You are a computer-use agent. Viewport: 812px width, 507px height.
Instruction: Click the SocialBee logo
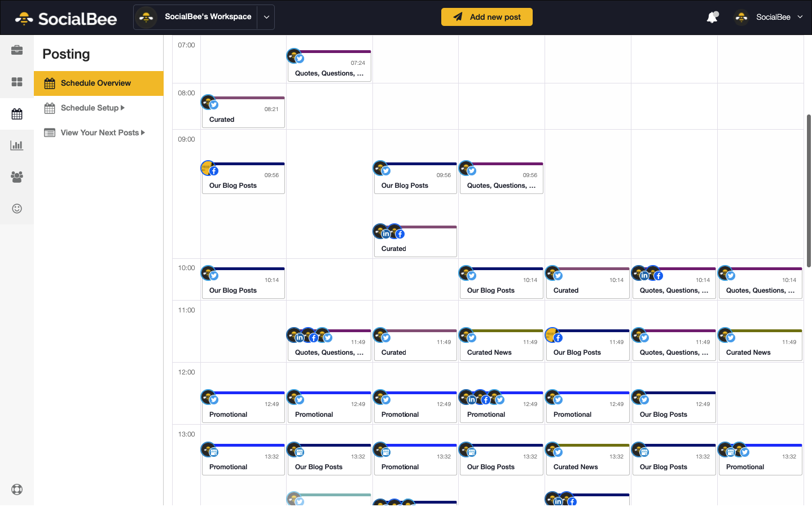[66, 19]
